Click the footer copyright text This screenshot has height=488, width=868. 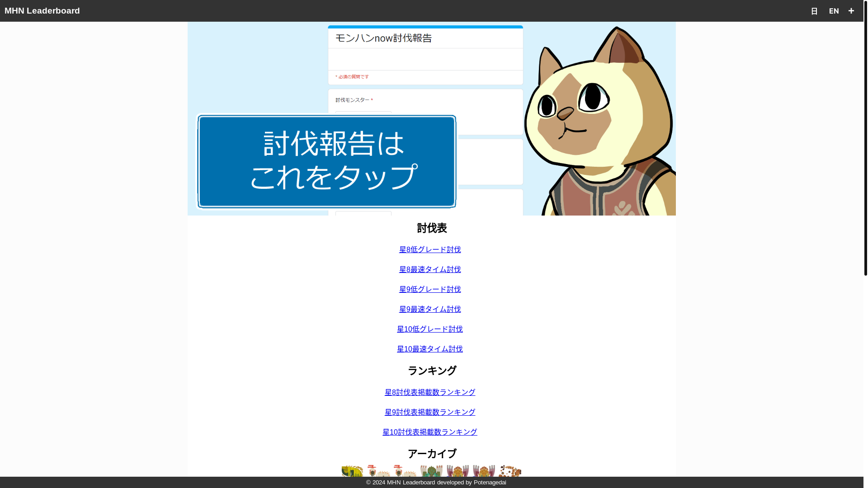(x=436, y=483)
